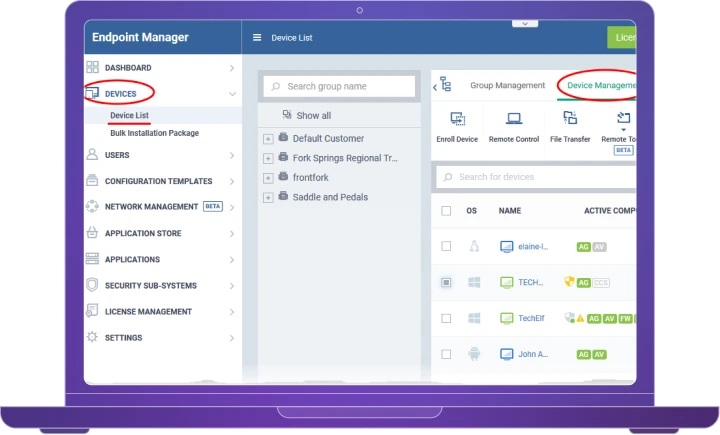Image resolution: width=720 pixels, height=435 pixels.
Task: Click the Search group name field
Action: click(340, 87)
